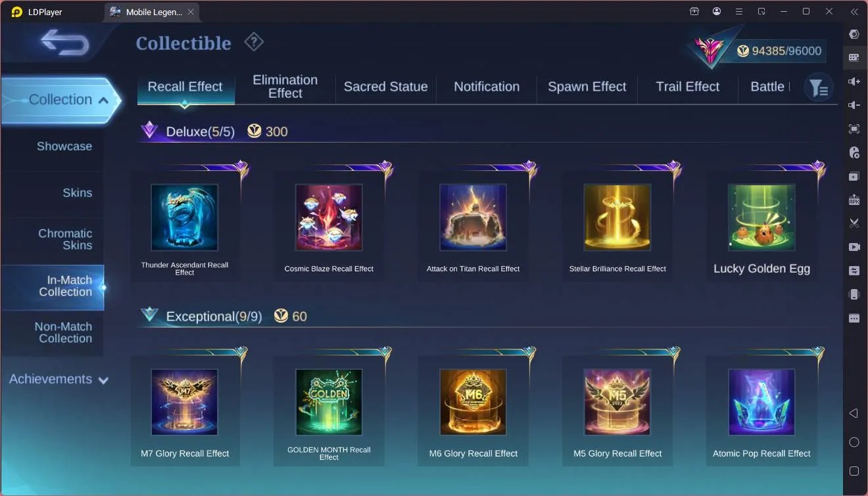Click the LDPlayer scissors screenshot icon
The image size is (868, 496).
pyautogui.click(x=854, y=223)
